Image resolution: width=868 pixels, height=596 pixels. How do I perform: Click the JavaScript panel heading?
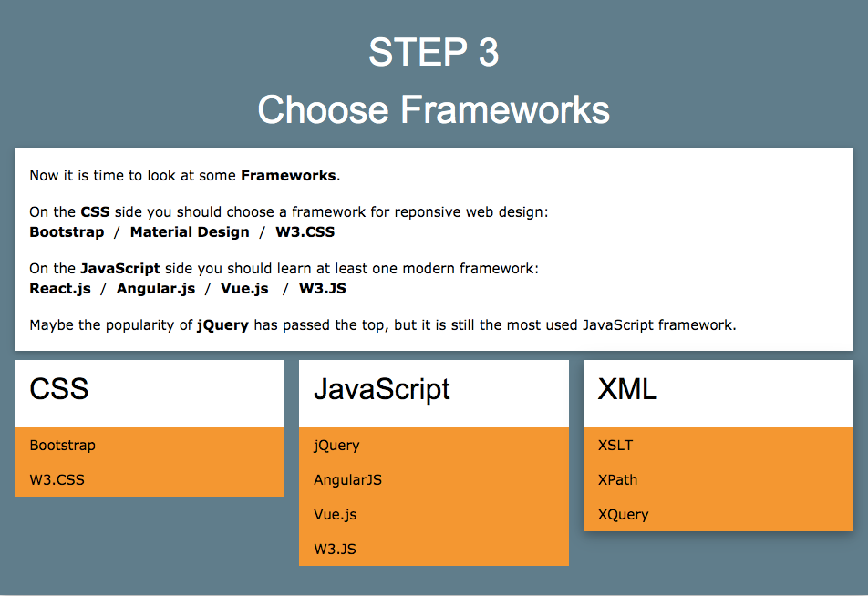pos(382,389)
